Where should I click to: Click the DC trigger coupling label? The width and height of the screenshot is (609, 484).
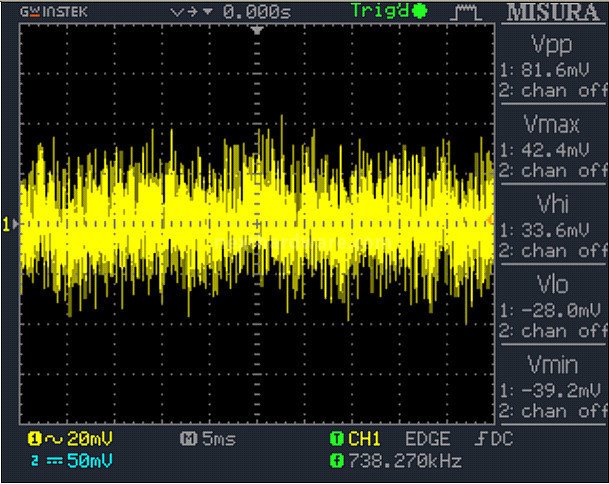tap(502, 439)
